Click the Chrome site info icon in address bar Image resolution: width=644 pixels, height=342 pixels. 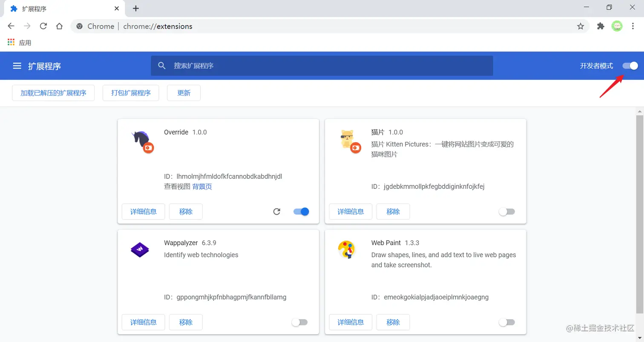click(79, 26)
